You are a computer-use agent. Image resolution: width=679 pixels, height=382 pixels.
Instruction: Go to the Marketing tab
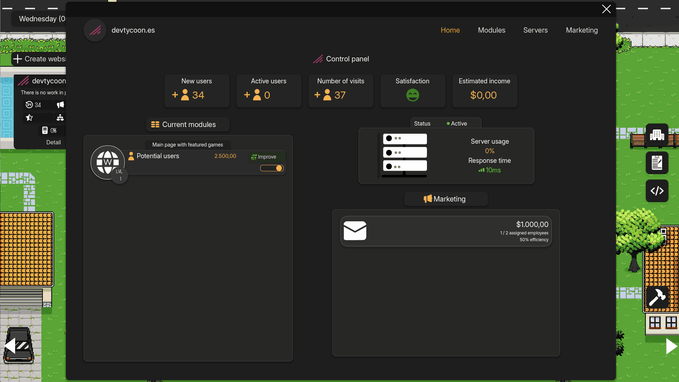pos(582,30)
